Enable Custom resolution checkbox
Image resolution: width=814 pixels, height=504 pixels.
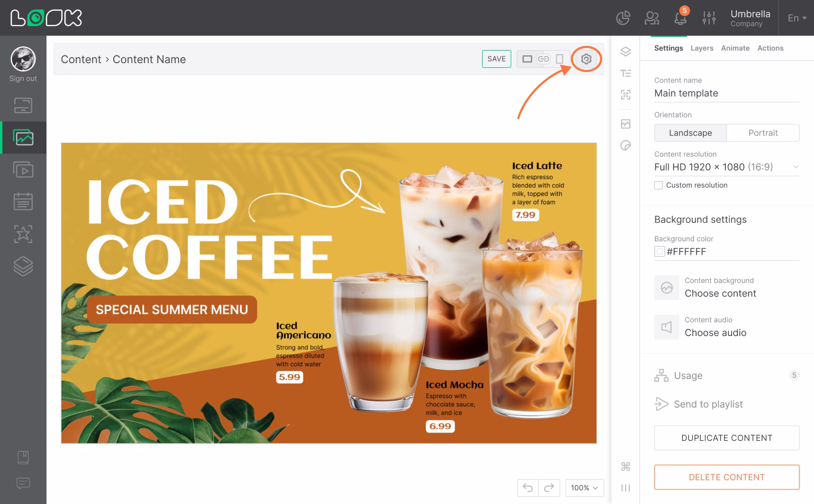tap(659, 185)
